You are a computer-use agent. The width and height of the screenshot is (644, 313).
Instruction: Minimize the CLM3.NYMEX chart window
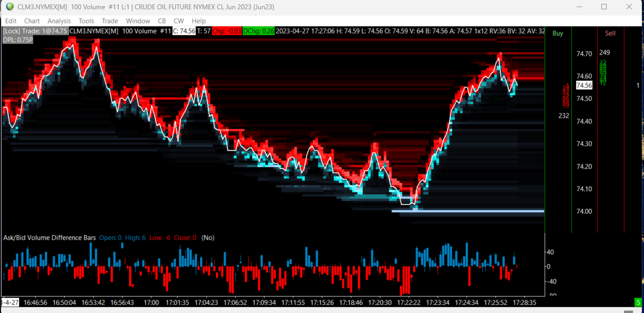(x=579, y=7)
